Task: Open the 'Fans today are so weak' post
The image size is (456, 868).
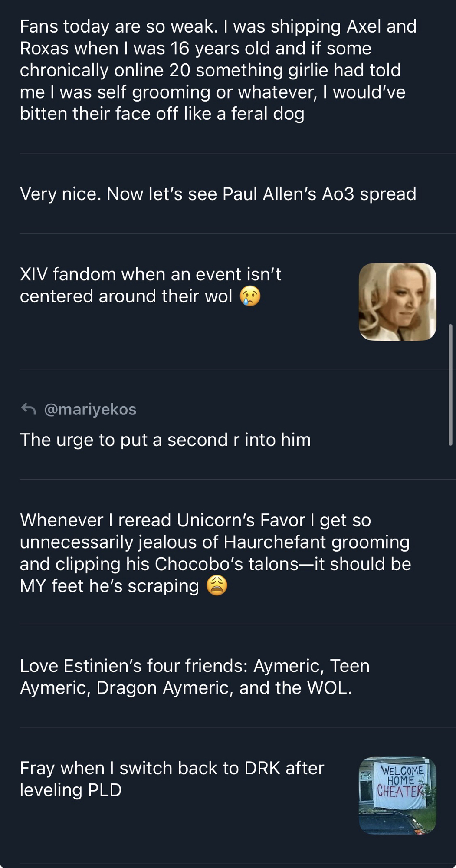Action: click(217, 70)
